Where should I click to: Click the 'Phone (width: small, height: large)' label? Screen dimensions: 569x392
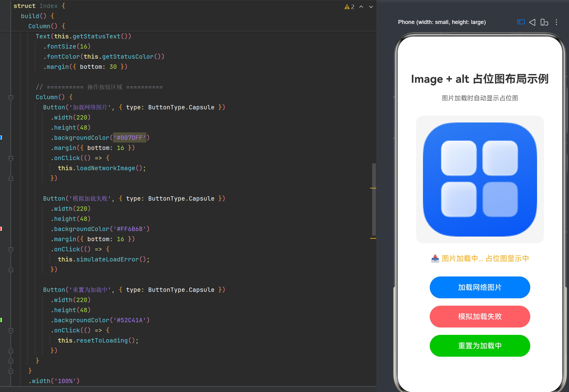pos(442,22)
